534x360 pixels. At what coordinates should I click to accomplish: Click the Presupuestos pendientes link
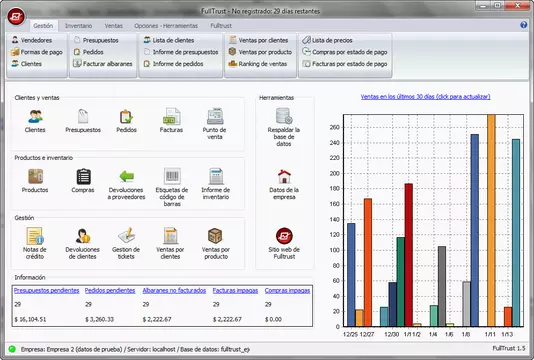[x=47, y=291]
